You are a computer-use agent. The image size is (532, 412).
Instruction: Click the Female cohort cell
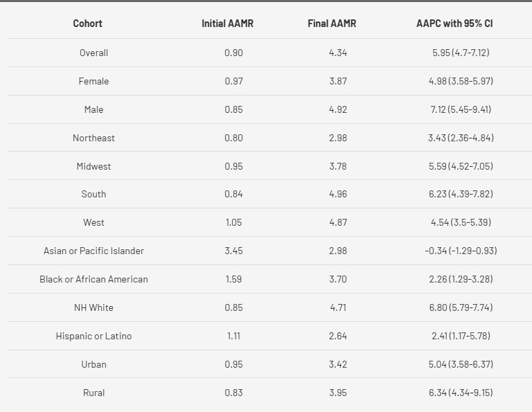coord(94,81)
